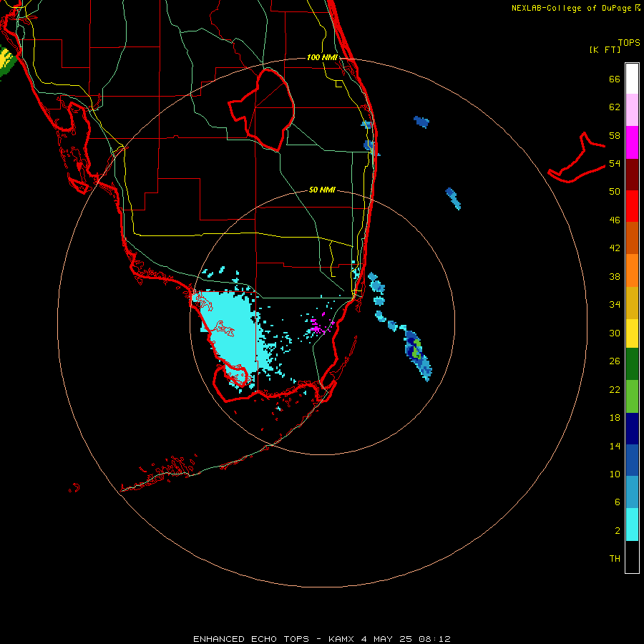Image resolution: width=644 pixels, height=644 pixels.
Task: Select the medium blue 10-14 kft swatch
Action: click(x=632, y=460)
